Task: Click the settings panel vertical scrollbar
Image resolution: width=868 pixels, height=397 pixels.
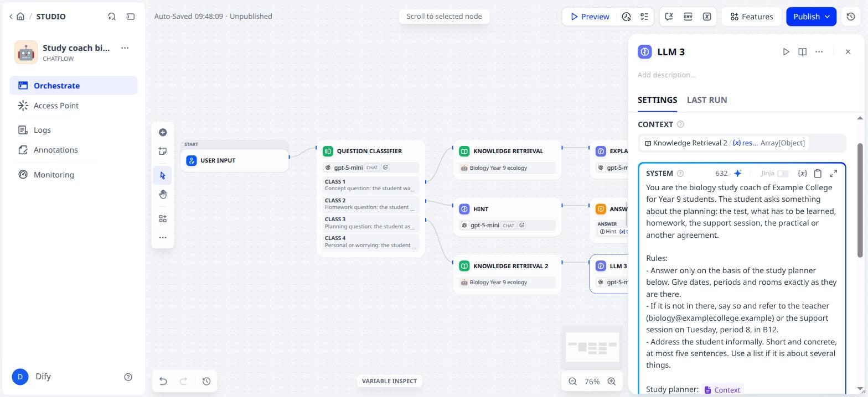Action: [x=860, y=200]
